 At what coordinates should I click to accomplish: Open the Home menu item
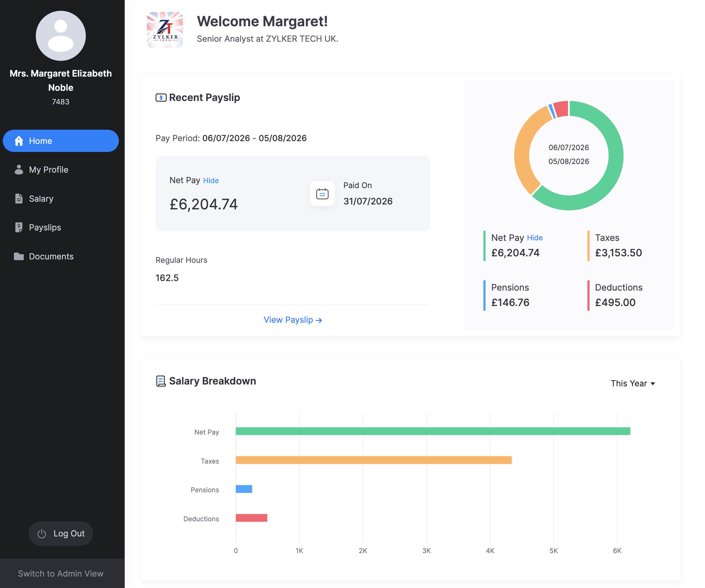pos(61,141)
